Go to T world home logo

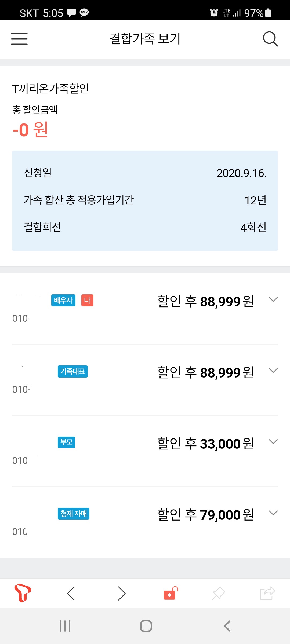23,593
